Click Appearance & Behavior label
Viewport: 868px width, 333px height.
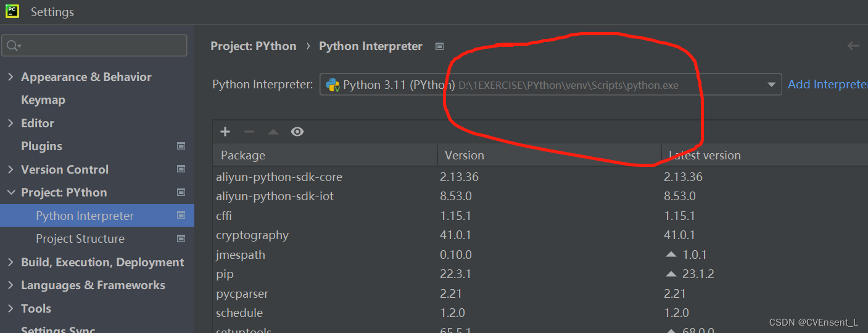[x=86, y=77]
